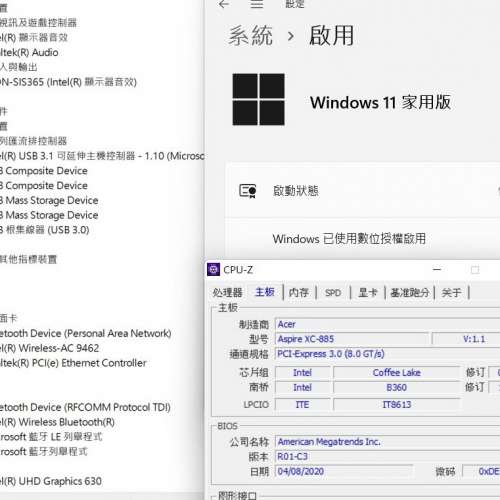Click the Windows 11 家用版 edition text

pos(380,102)
